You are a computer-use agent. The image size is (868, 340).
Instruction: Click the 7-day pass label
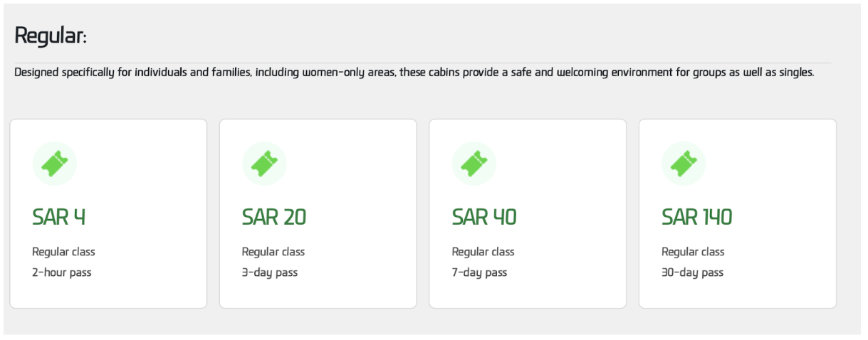(x=479, y=272)
